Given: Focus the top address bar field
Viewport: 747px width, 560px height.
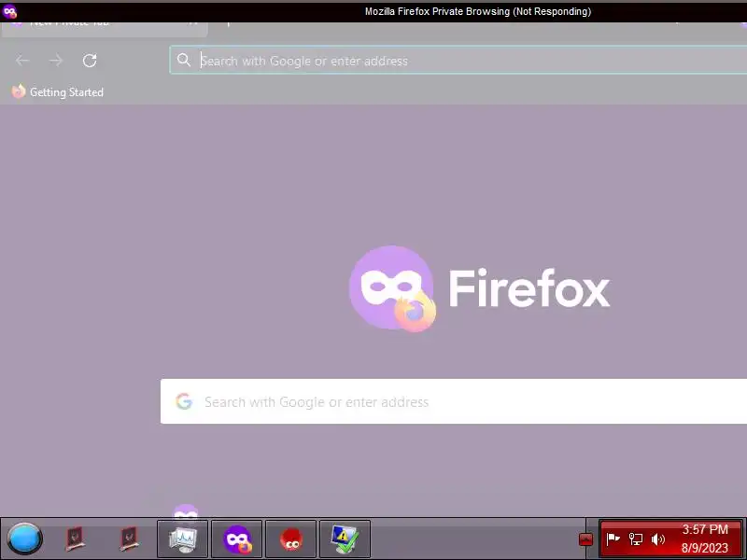Looking at the screenshot, I should (x=458, y=60).
